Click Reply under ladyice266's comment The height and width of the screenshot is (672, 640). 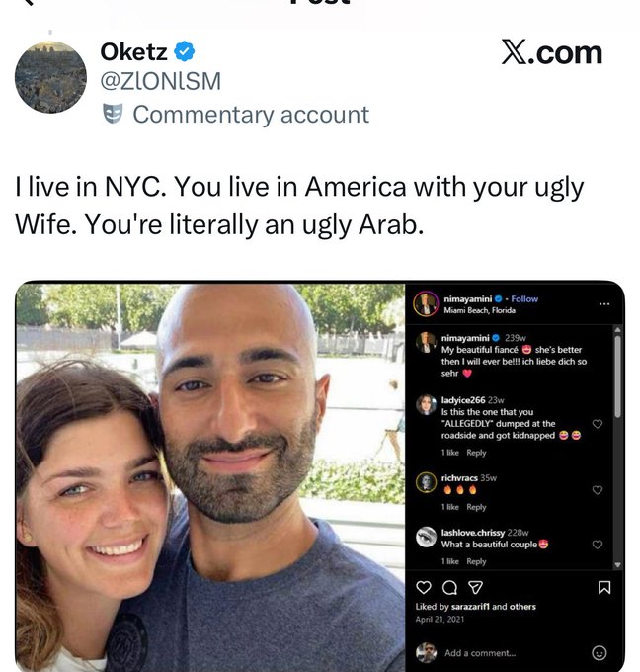(476, 453)
